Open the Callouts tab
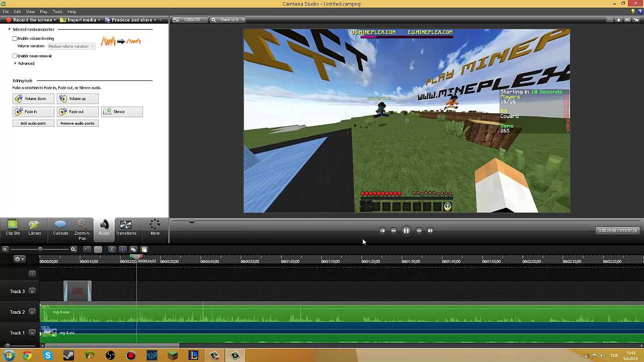This screenshot has width=644, height=362. [x=60, y=228]
